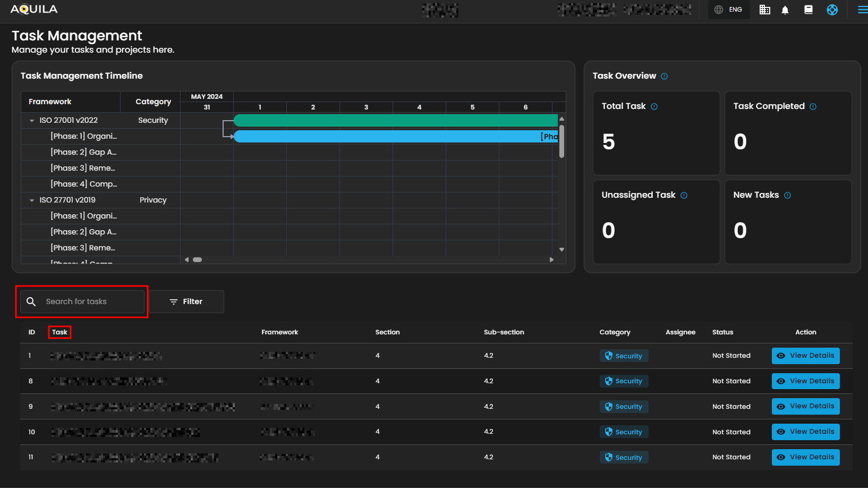Click the Task Overview info icon
Image resolution: width=868 pixels, height=488 pixels.
(x=664, y=77)
